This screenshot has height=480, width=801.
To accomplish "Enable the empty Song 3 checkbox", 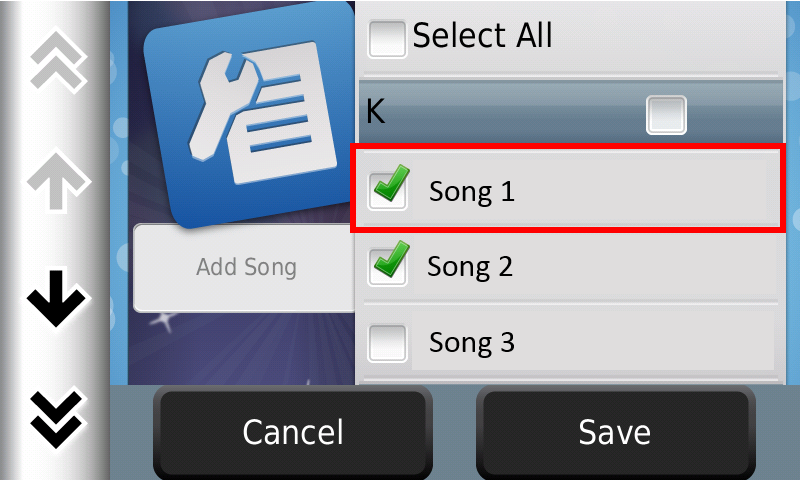I will point(387,343).
